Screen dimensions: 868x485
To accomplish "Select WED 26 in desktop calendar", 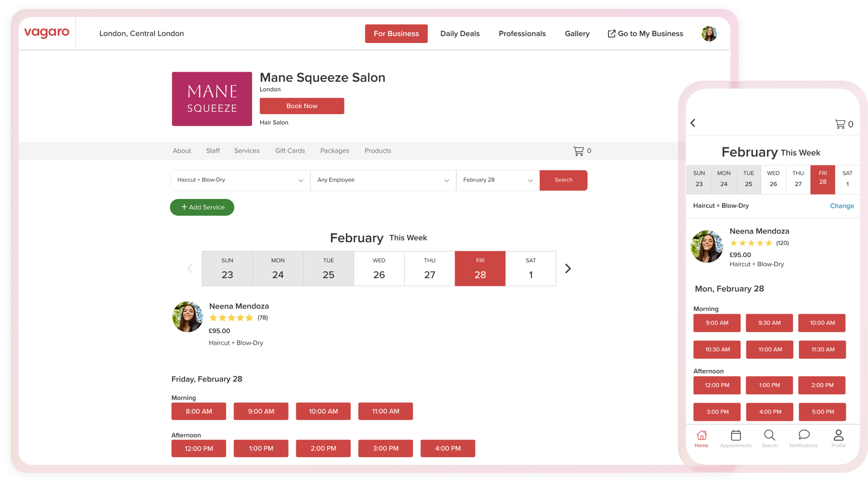I will click(379, 268).
